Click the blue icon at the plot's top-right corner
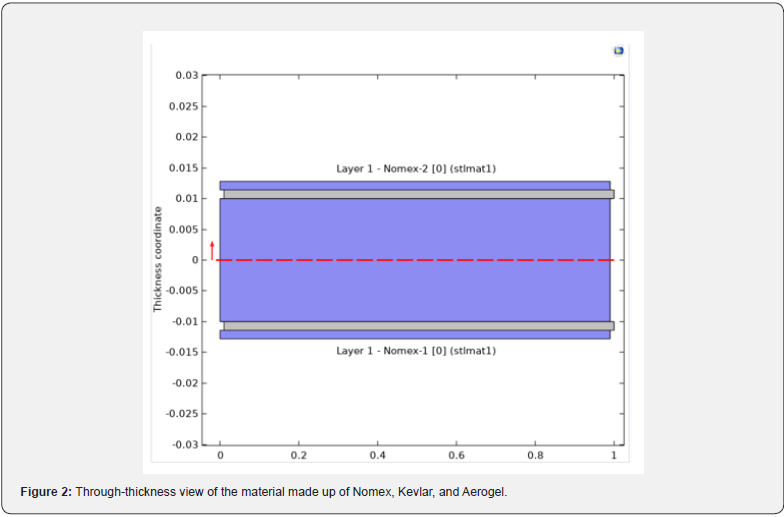784x517 pixels. (619, 51)
